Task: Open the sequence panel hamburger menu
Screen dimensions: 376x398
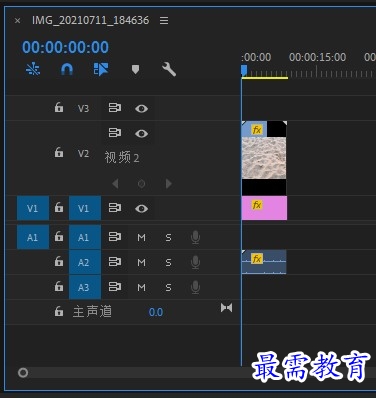Action: tap(164, 21)
